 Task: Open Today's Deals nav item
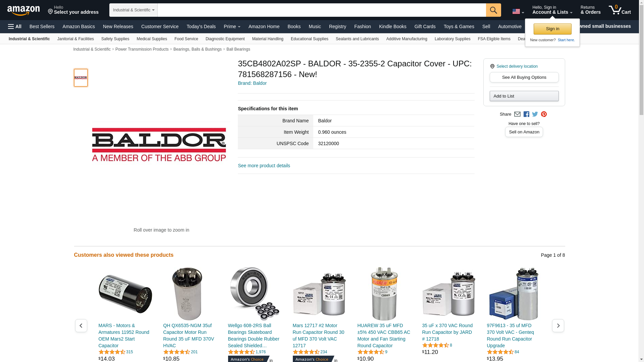click(201, 26)
